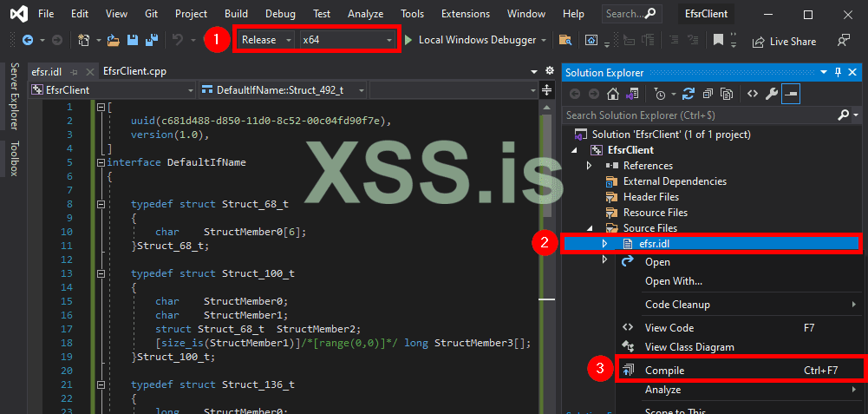Click the split editor icon above scrollbar

click(546, 89)
